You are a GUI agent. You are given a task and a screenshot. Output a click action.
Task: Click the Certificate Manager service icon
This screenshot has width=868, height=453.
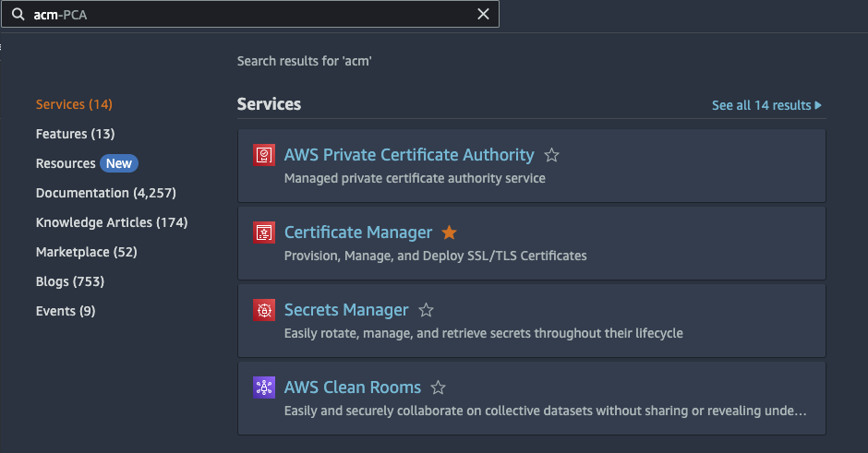264,232
